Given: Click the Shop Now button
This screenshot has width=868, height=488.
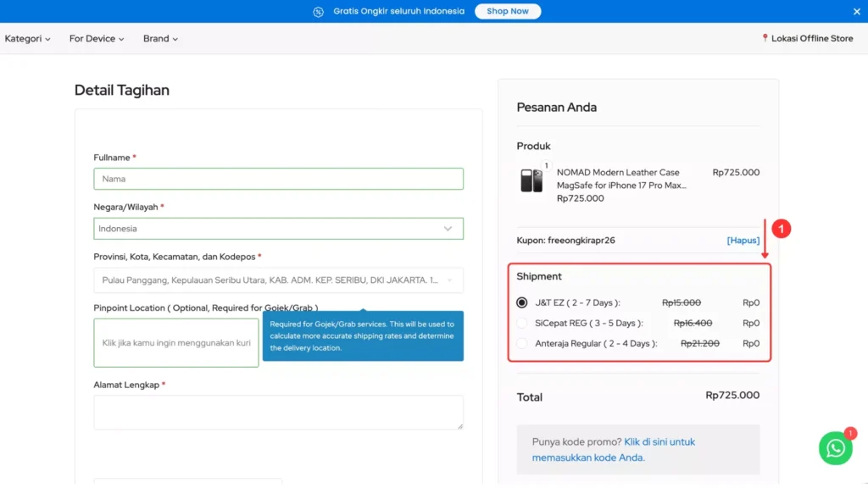Looking at the screenshot, I should [x=507, y=11].
